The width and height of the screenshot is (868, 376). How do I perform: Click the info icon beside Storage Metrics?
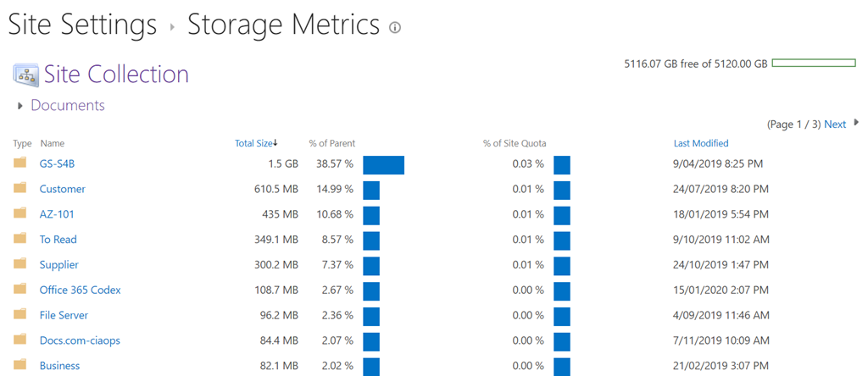pos(395,27)
